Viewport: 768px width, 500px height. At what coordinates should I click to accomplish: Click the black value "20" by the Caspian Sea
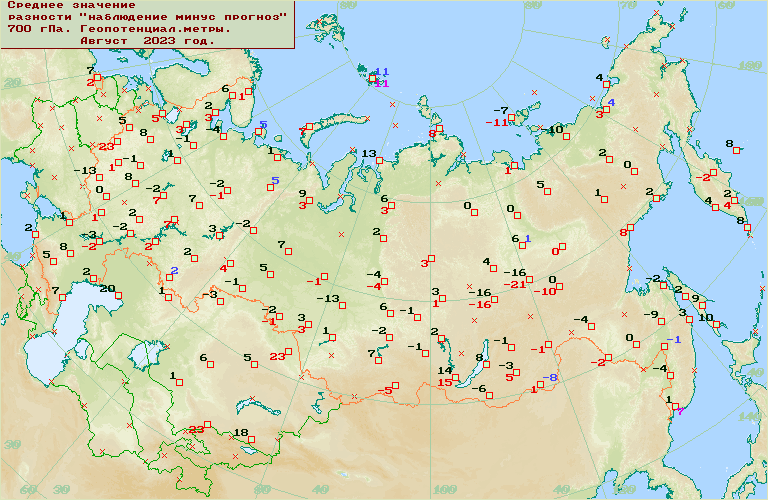click(x=107, y=288)
